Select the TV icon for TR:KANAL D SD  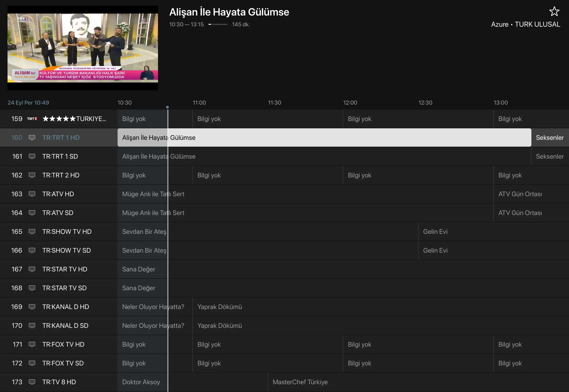pyautogui.click(x=32, y=325)
